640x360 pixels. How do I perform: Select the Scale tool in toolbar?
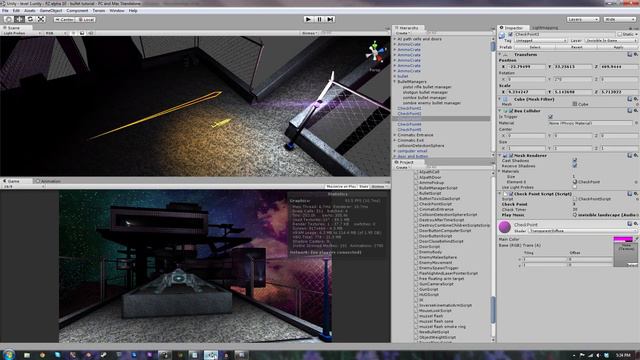[41, 19]
